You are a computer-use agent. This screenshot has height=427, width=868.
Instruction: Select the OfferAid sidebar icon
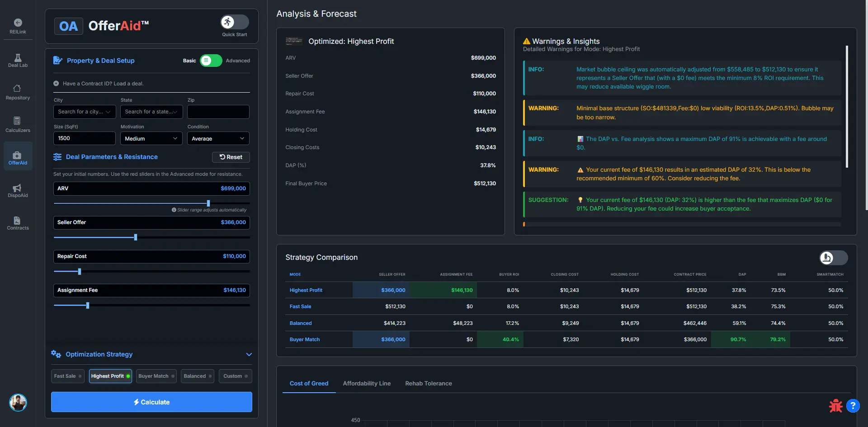click(x=18, y=156)
